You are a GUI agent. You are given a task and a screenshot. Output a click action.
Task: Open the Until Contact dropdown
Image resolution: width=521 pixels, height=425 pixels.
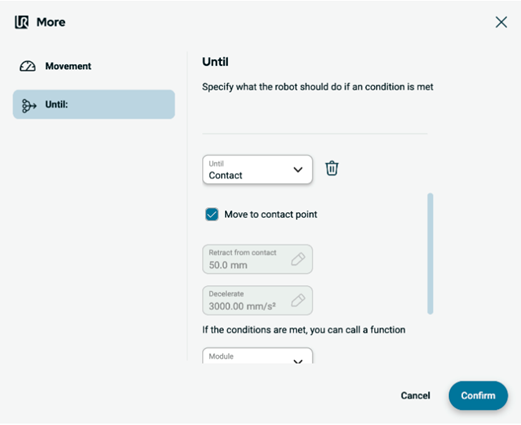click(257, 169)
